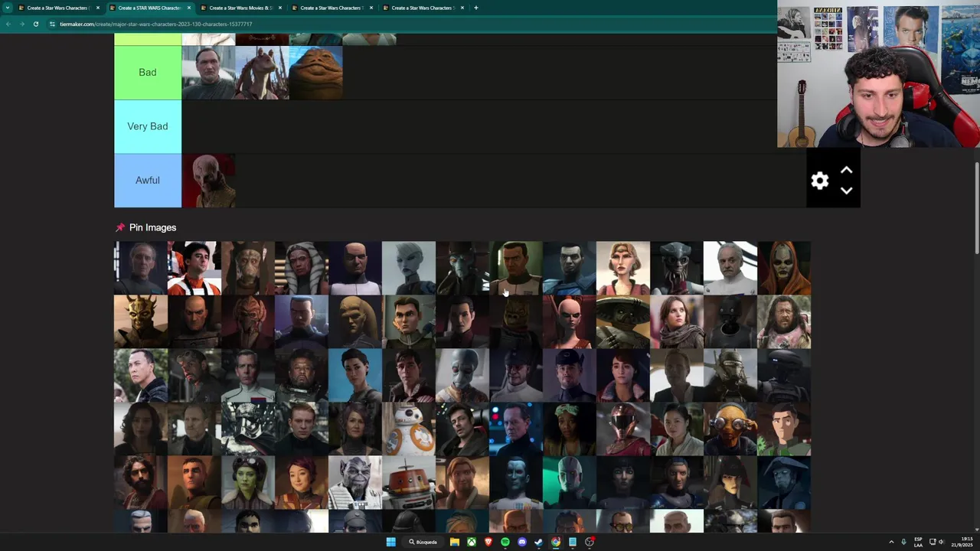Switch to the Star Wars Movies & Shows tab
This screenshot has width=980, height=551.
click(241, 8)
